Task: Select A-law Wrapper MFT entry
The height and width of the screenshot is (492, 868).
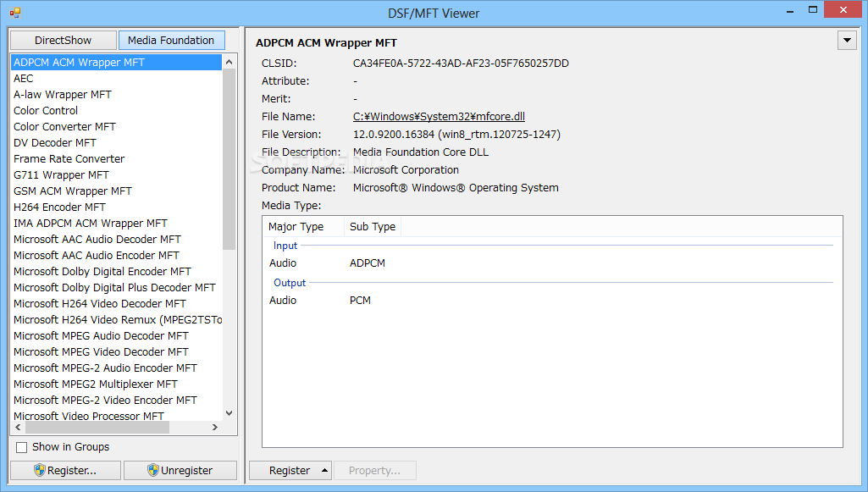Action: click(116, 95)
